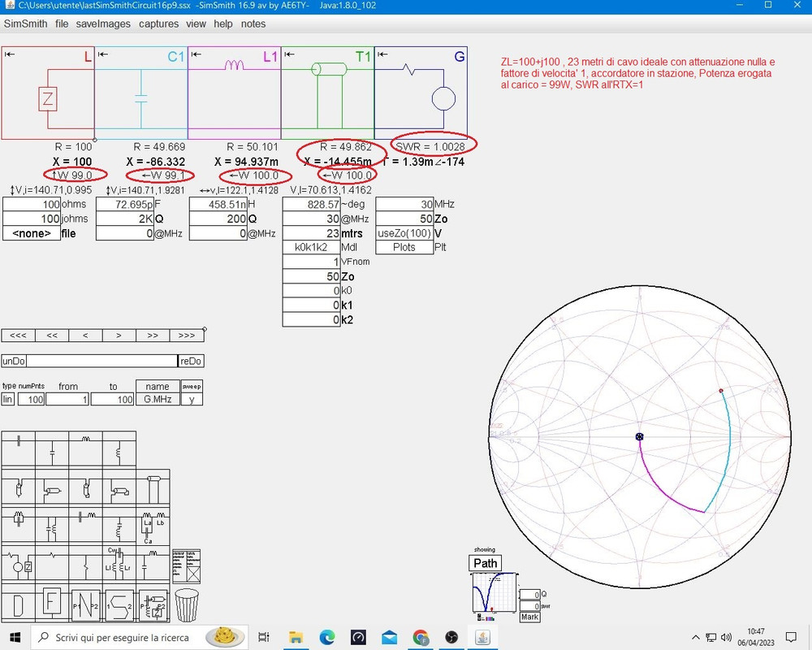Open the table-style icon above trash can
The height and width of the screenshot is (650, 812).
coord(187,566)
